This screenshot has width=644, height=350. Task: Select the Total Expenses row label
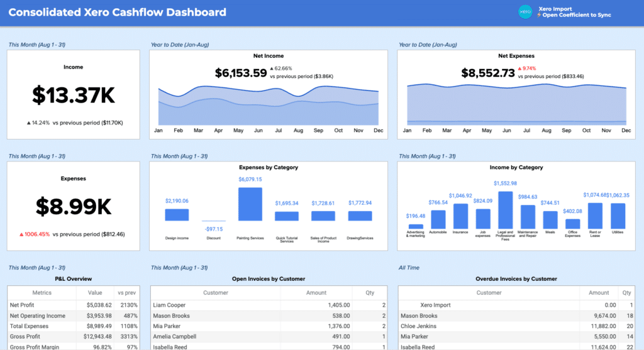29,326
